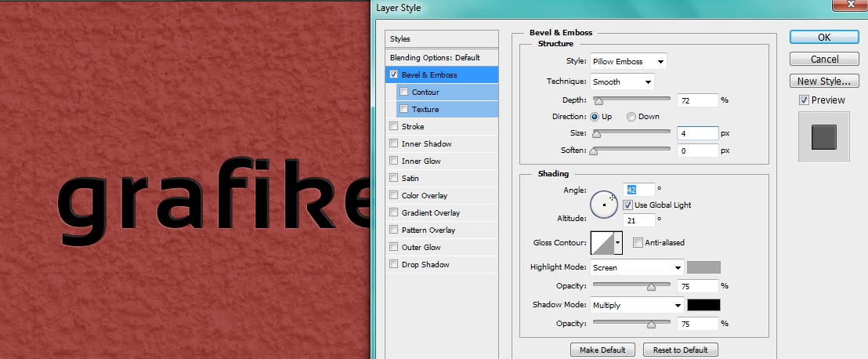
Task: Open the Shadow Mode dropdown showing Multiply
Action: pos(637,305)
